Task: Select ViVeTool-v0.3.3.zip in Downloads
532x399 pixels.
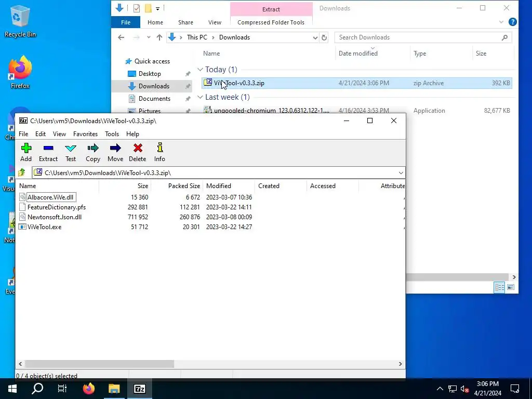Action: [x=356, y=83]
